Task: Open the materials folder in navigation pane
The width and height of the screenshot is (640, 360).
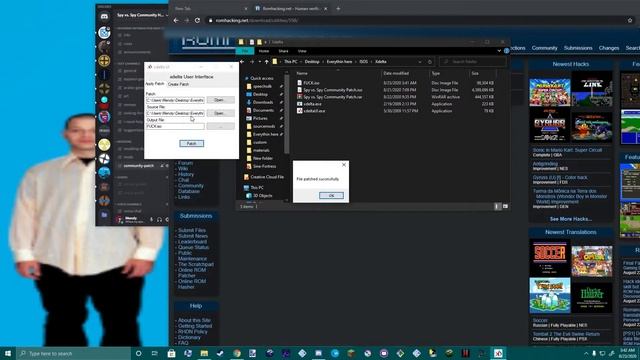Action: (261, 150)
